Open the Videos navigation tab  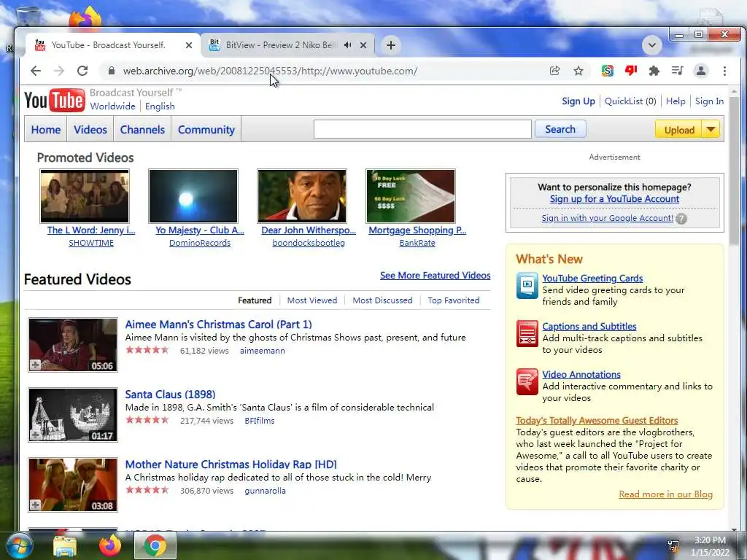(x=90, y=130)
